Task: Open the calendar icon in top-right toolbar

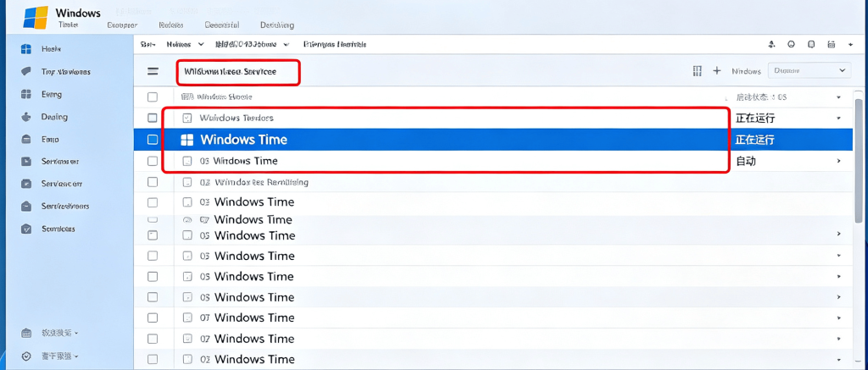Action: click(831, 44)
